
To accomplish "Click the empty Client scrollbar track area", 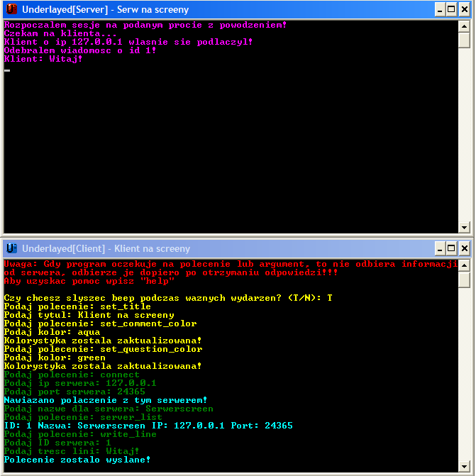I will (x=465, y=376).
